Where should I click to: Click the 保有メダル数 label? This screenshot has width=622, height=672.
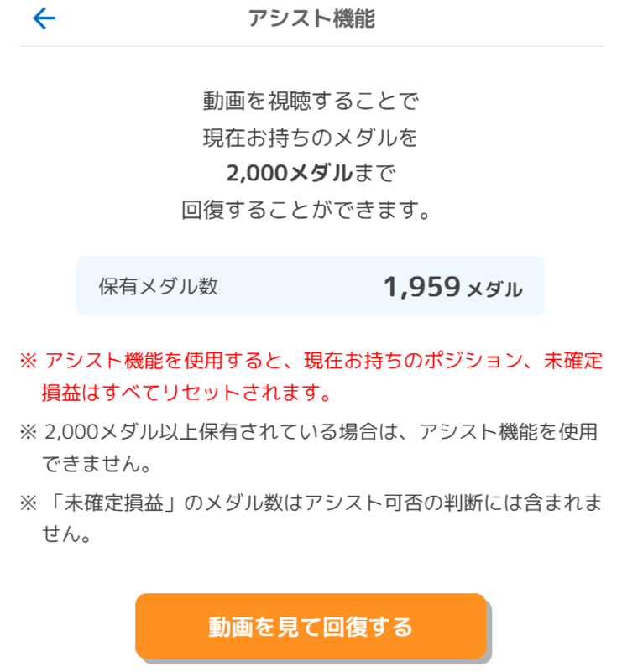click(158, 286)
